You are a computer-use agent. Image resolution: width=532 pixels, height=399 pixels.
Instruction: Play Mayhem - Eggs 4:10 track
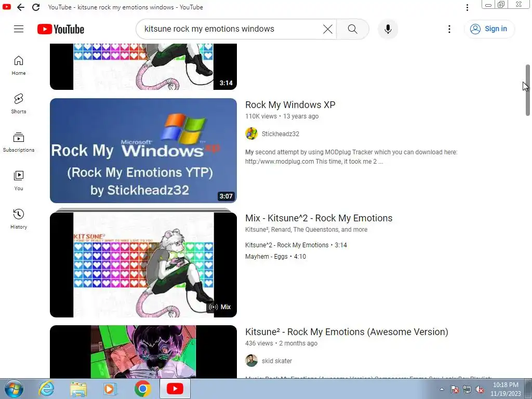275,257
